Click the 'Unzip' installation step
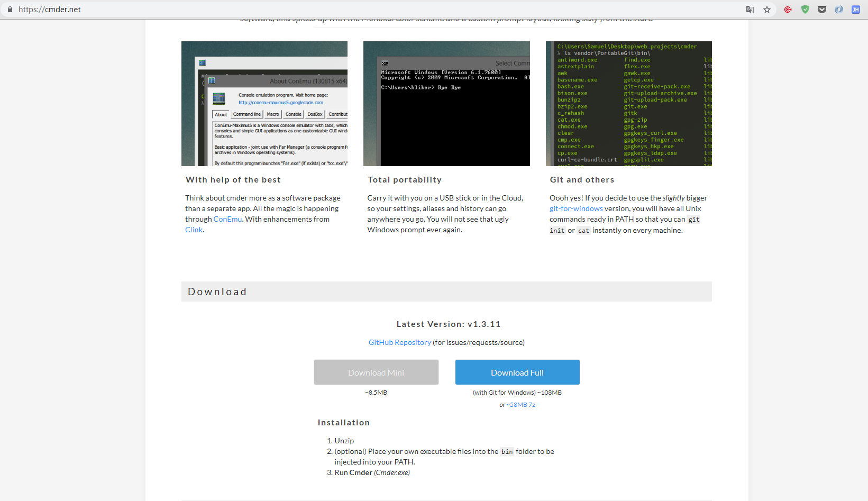This screenshot has height=501, width=868. (344, 441)
